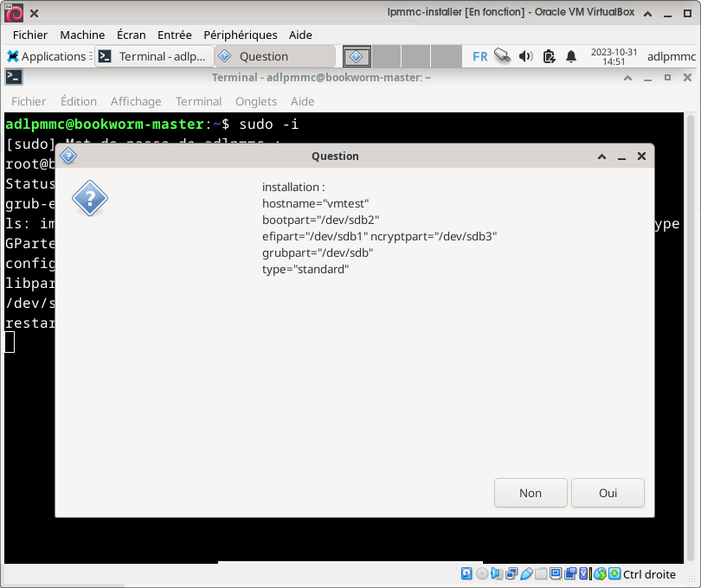The height and width of the screenshot is (588, 701).
Task: Click the FR keyboard layout indicator
Action: tap(479, 56)
